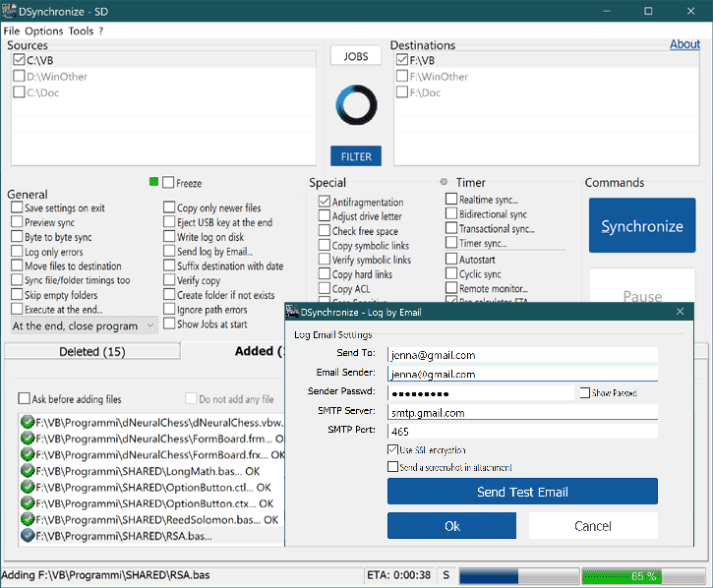The width and height of the screenshot is (713, 588).
Task: Open the File menu
Action: [x=12, y=30]
